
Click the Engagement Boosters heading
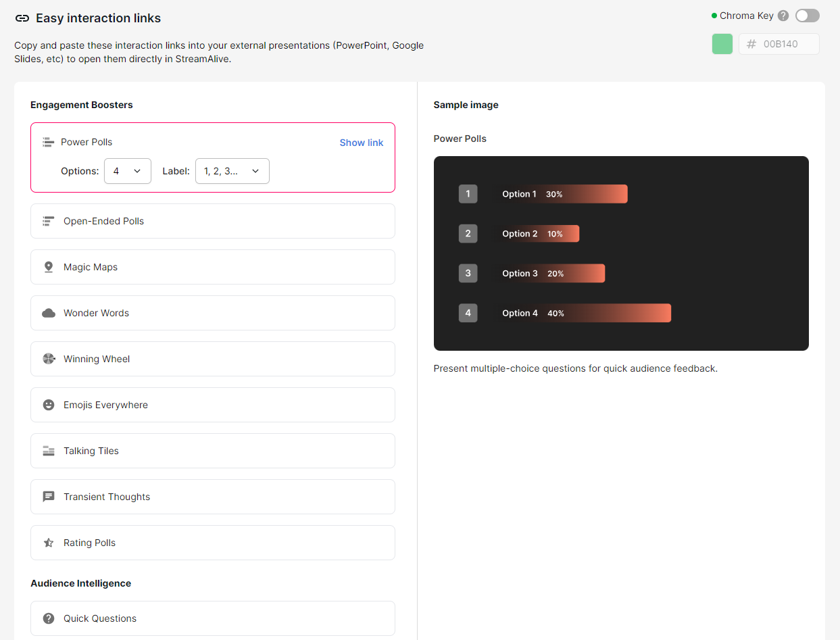(x=82, y=105)
